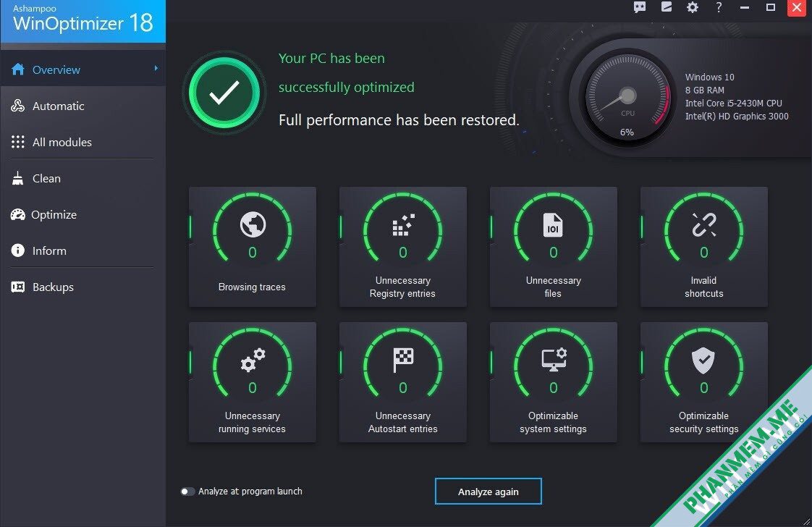The width and height of the screenshot is (812, 527).
Task: Click the Invalid shortcuts broken link icon
Action: (703, 225)
